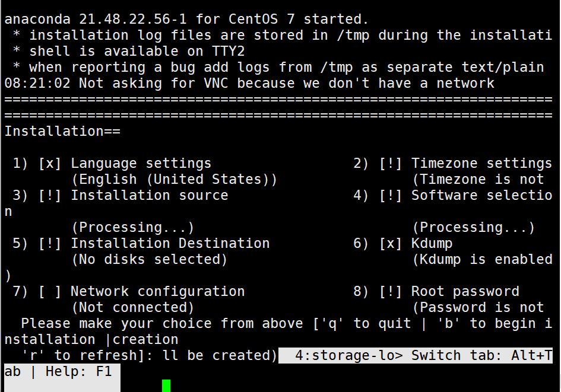Screen dimensions: 561x392
Task: Click the Switch tab: Alt+Tab hint
Action: click(x=481, y=356)
